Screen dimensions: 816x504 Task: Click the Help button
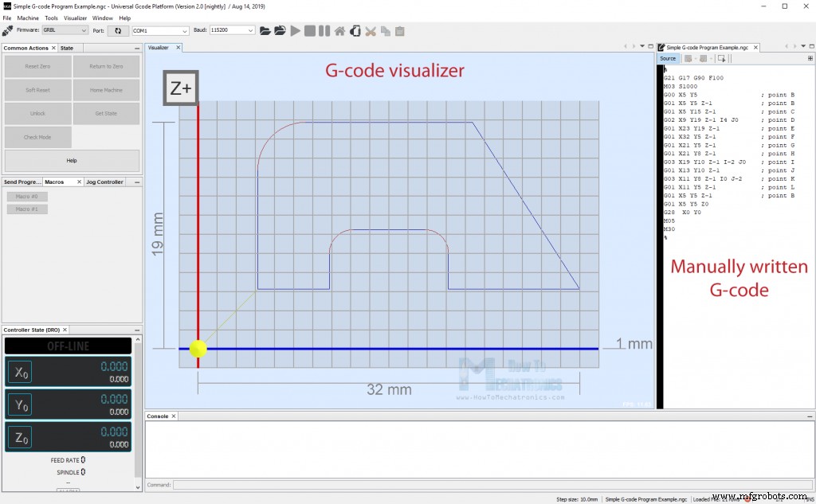tap(72, 159)
